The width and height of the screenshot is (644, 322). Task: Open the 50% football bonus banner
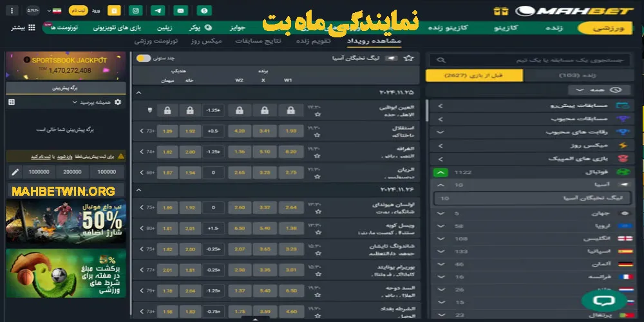point(62,221)
